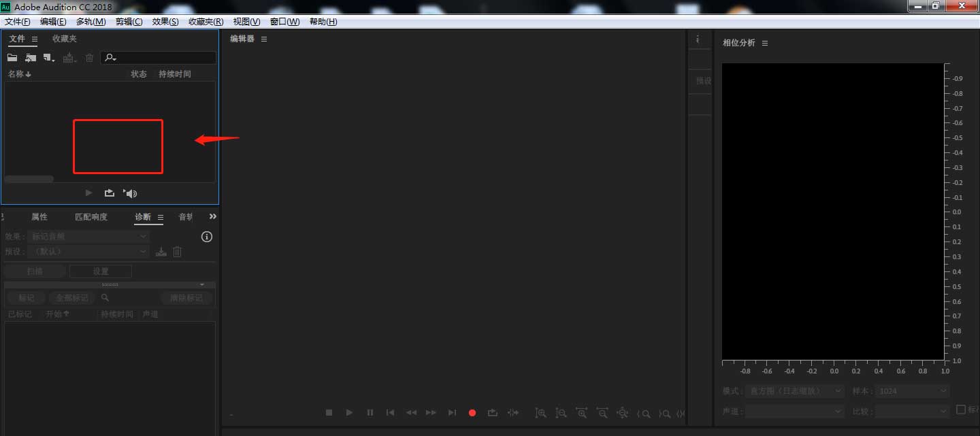Toggle loop playback in the editor transport
The height and width of the screenshot is (436, 980).
pos(493,412)
